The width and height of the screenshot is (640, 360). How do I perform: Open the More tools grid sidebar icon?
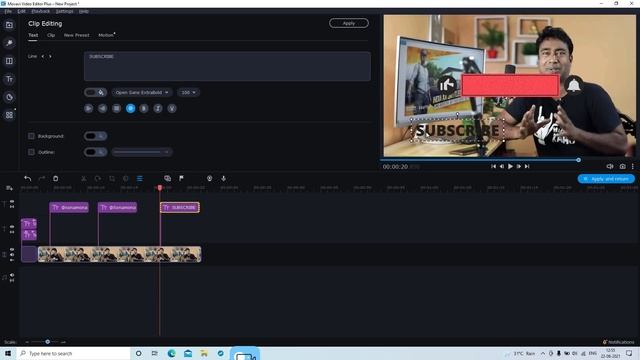pos(9,115)
